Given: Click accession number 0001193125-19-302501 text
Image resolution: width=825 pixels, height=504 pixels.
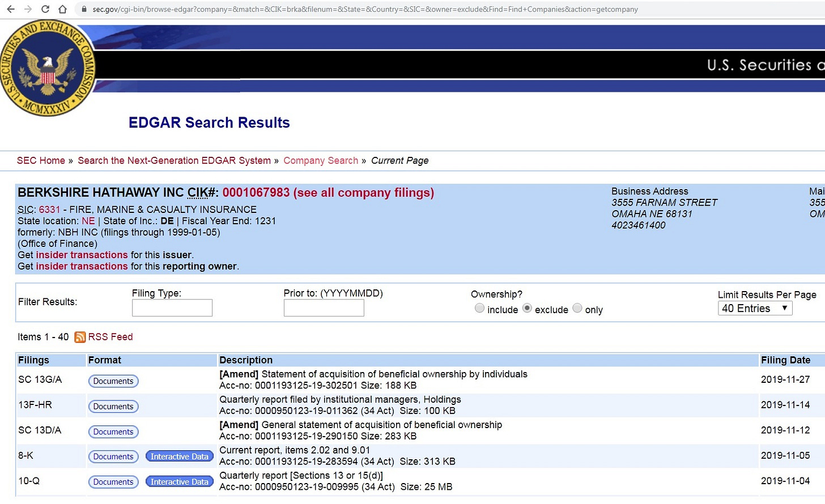Looking at the screenshot, I should (x=306, y=386).
